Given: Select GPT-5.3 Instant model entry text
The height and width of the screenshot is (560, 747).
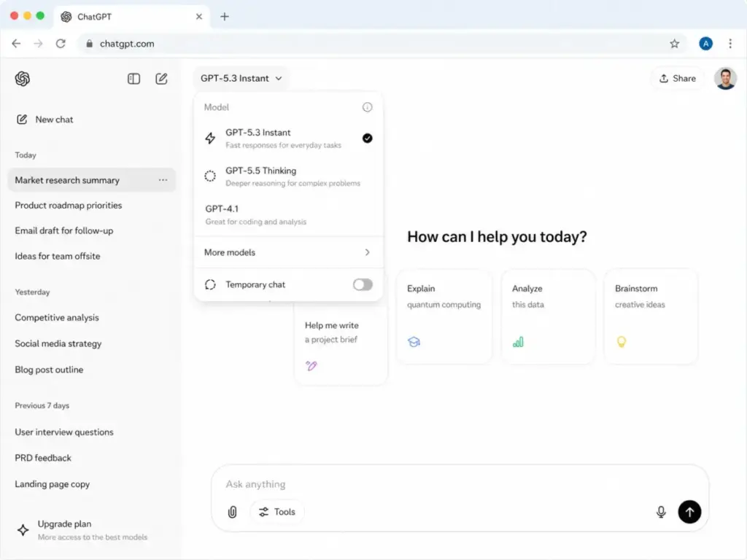Looking at the screenshot, I should [258, 133].
